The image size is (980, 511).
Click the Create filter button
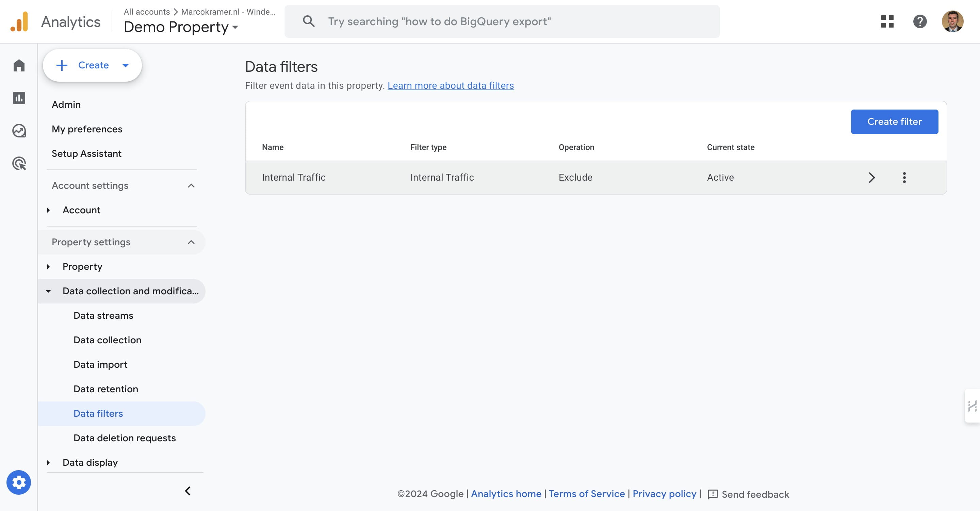tap(894, 122)
